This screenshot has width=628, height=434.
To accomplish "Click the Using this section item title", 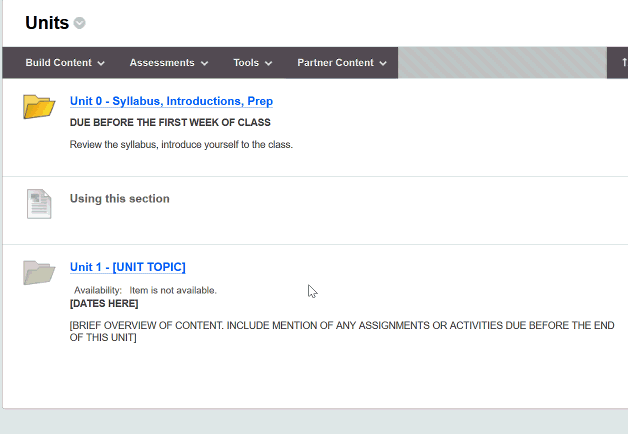I will (x=120, y=199).
